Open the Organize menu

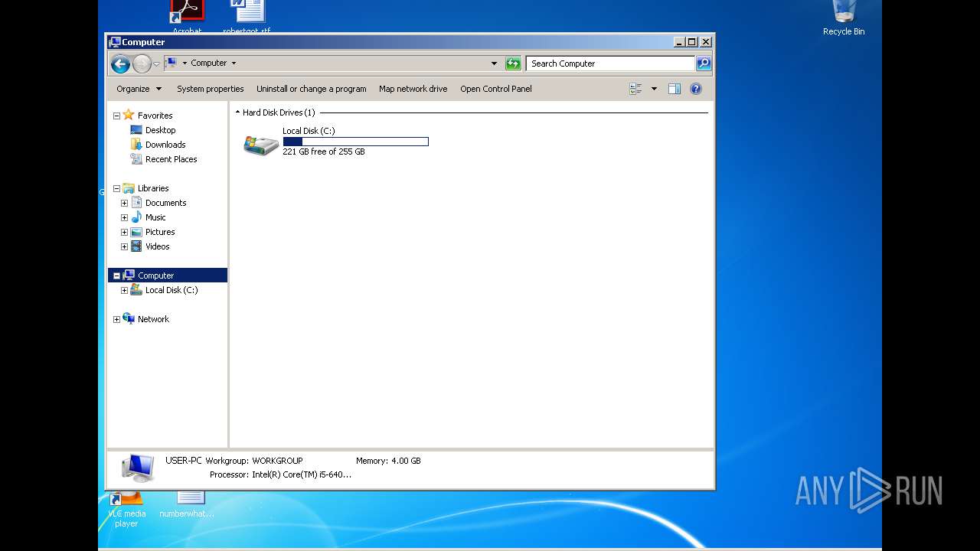139,89
